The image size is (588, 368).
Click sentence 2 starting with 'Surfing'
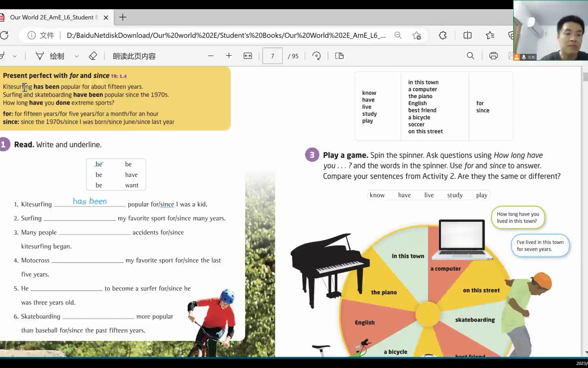[x=120, y=218]
